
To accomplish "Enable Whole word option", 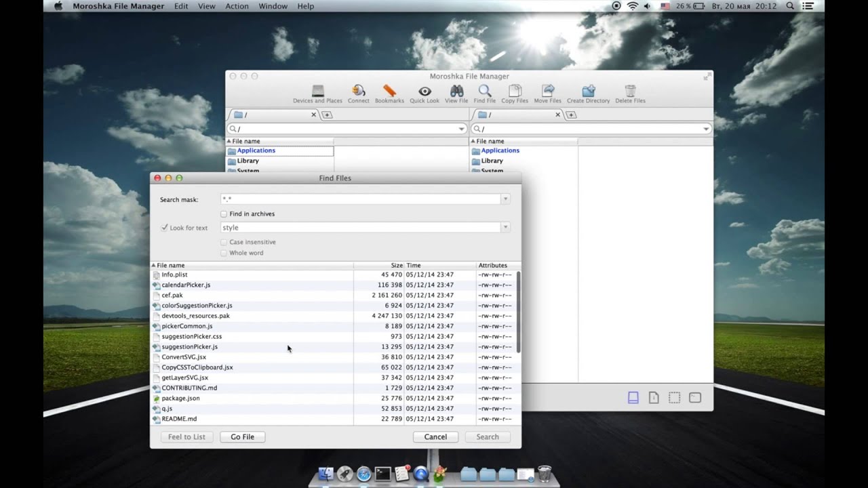I will tap(224, 253).
